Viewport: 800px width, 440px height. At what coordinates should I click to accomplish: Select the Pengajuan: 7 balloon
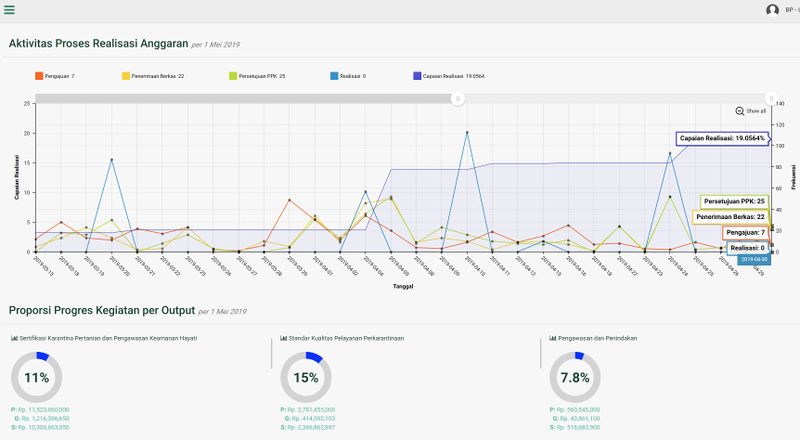coord(745,233)
